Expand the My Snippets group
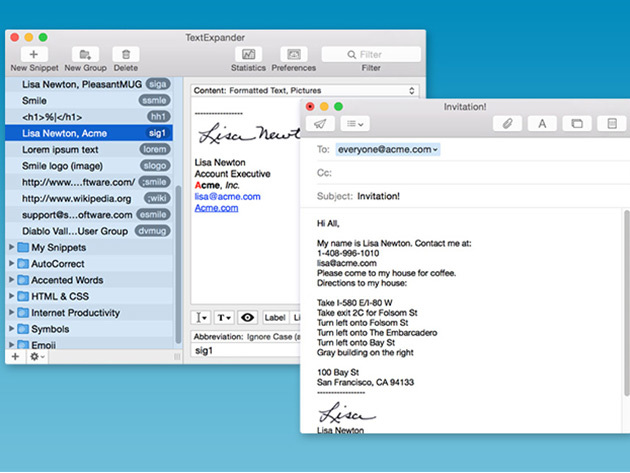Screen dimensions: 630x473 [12, 247]
